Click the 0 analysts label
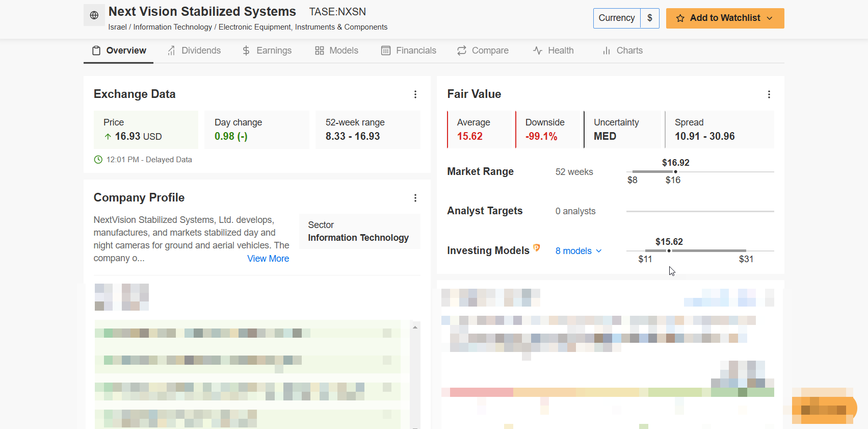 [575, 211]
